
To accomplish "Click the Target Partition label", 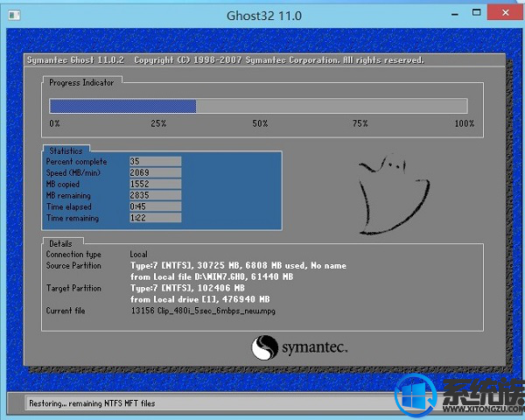I will click(x=73, y=288).
